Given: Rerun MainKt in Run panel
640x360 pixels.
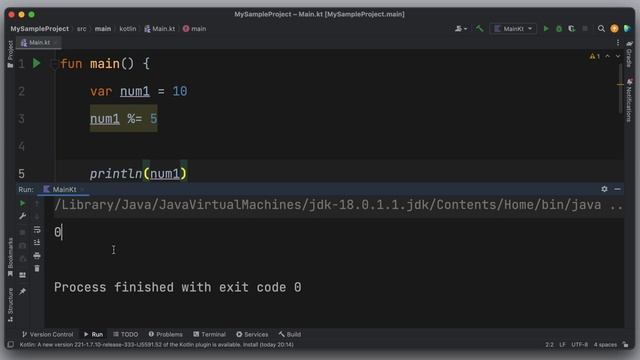Looking at the screenshot, I should (x=22, y=203).
